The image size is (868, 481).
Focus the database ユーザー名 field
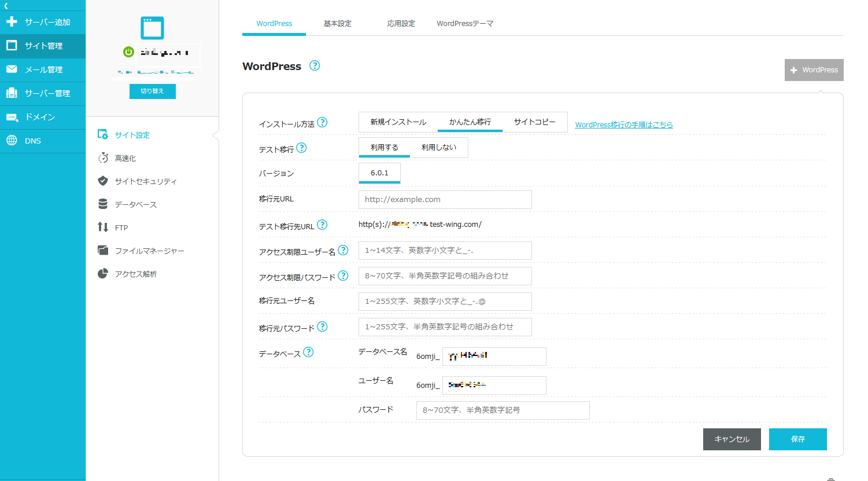(494, 385)
